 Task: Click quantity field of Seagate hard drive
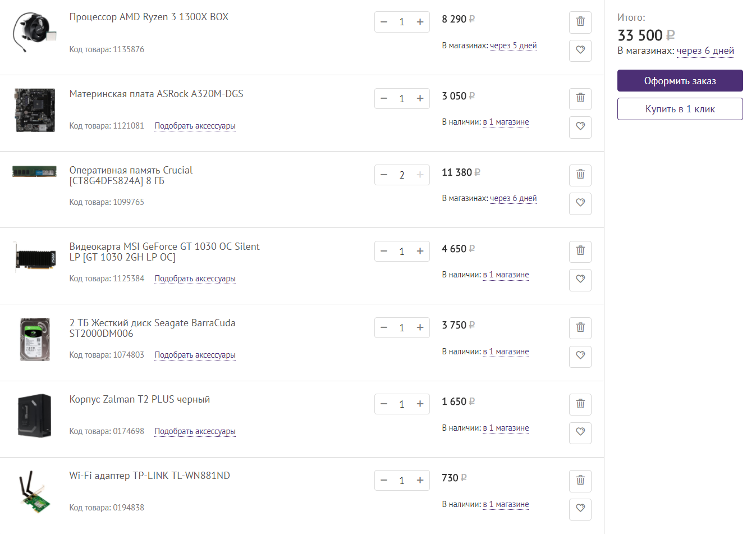tap(402, 328)
